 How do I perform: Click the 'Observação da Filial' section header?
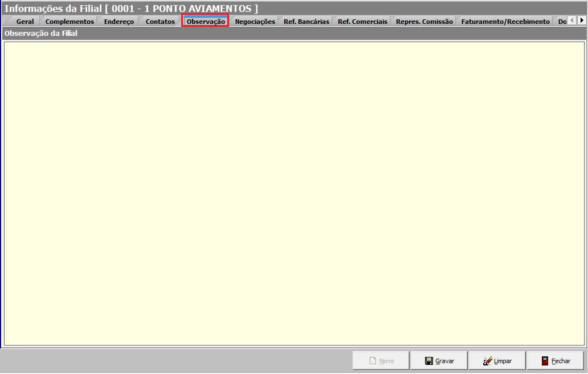tap(41, 34)
